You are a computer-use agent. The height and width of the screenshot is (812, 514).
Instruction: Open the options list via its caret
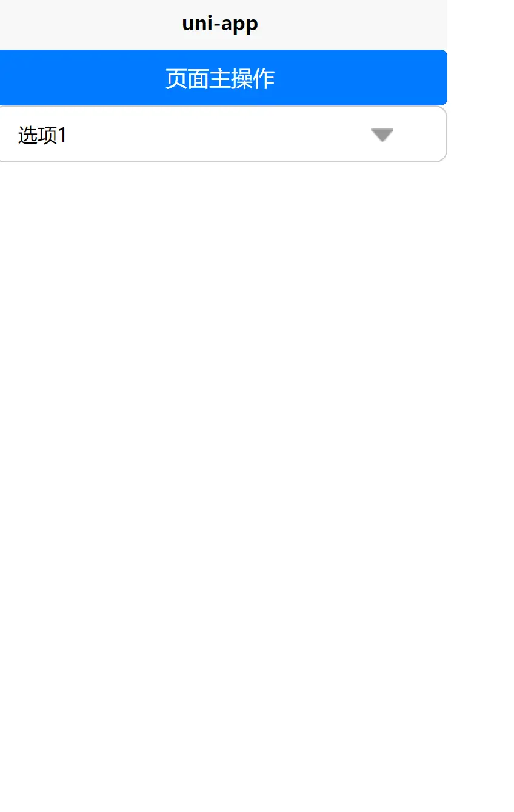pyautogui.click(x=382, y=135)
